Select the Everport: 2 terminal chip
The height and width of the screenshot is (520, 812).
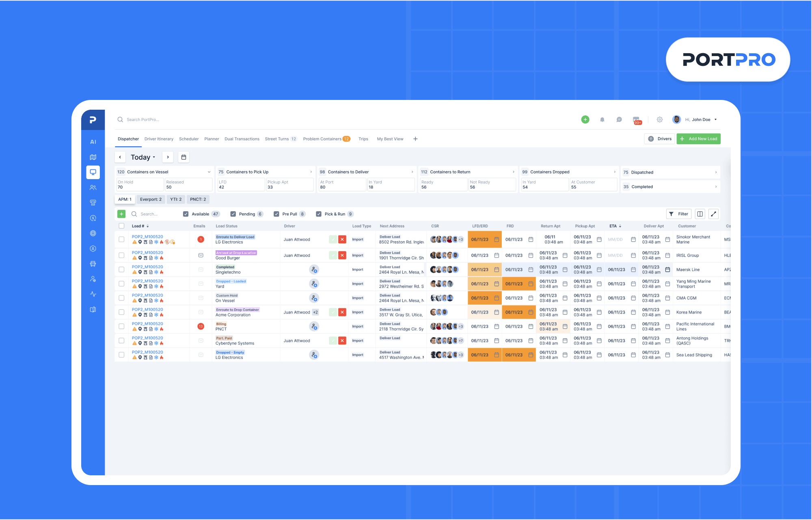click(151, 199)
